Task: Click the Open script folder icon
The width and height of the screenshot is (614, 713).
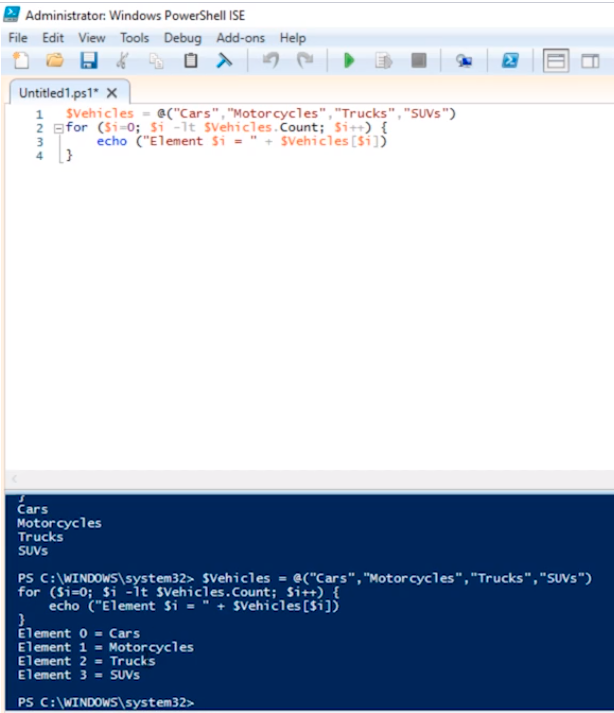Action: point(54,61)
